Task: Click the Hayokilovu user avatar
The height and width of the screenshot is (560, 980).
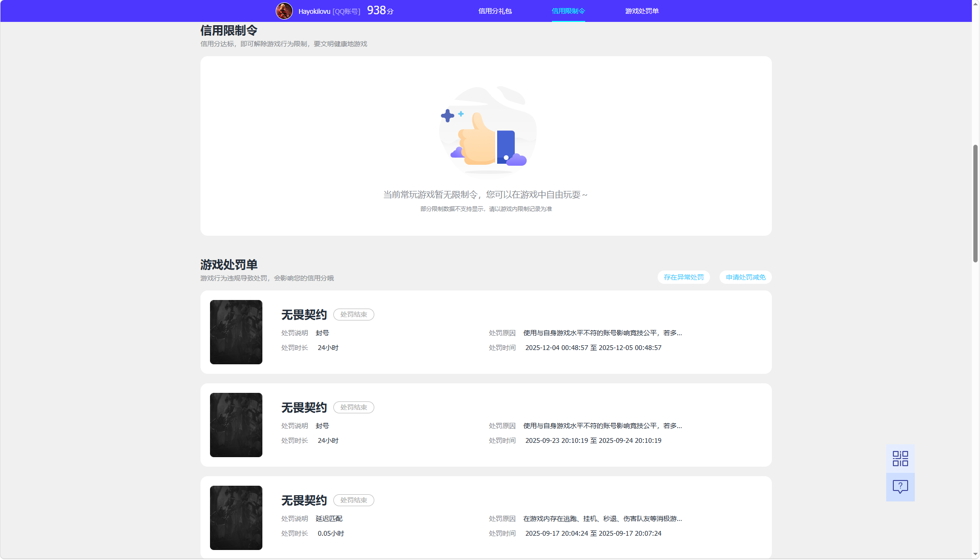Action: [284, 11]
